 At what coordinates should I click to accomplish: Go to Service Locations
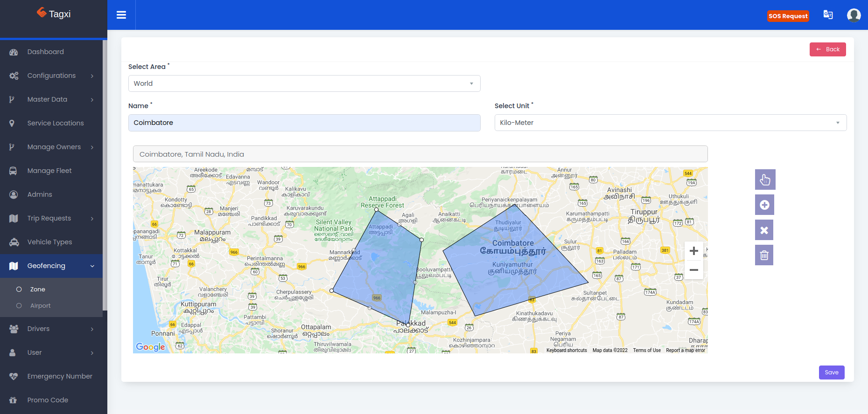(55, 123)
